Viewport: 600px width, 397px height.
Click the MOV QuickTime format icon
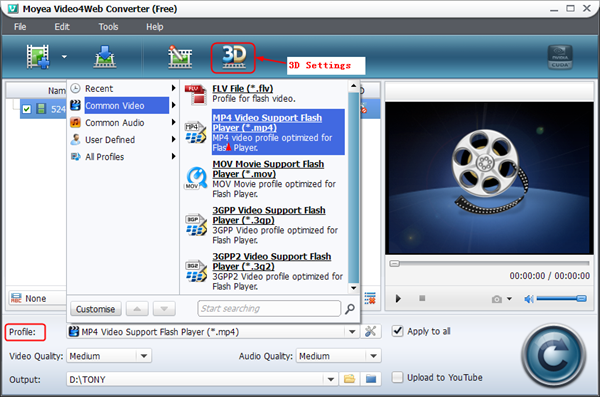coord(196,178)
